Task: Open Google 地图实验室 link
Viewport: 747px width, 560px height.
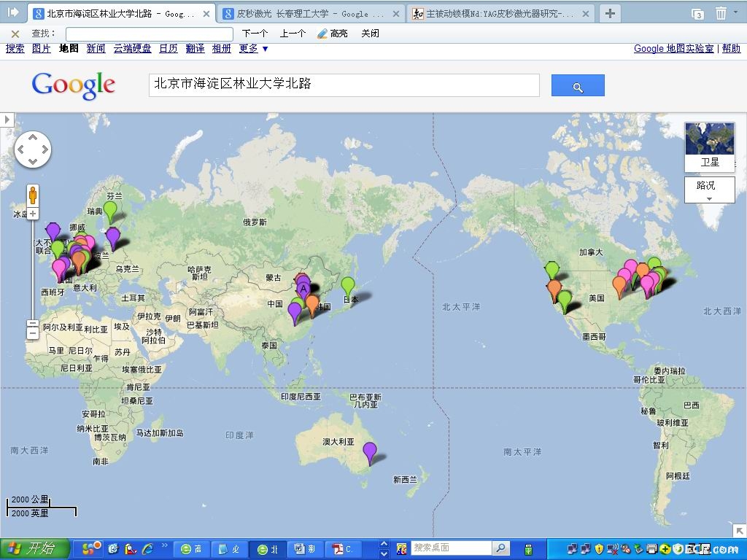Action: coord(673,49)
